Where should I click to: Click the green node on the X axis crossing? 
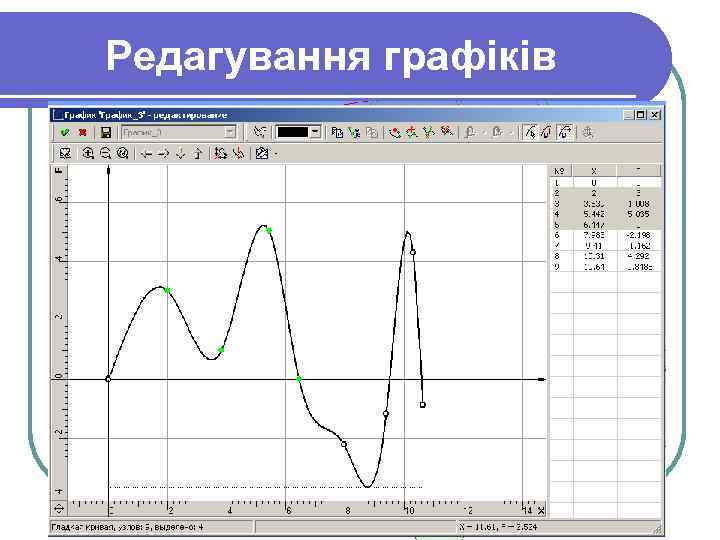[299, 379]
